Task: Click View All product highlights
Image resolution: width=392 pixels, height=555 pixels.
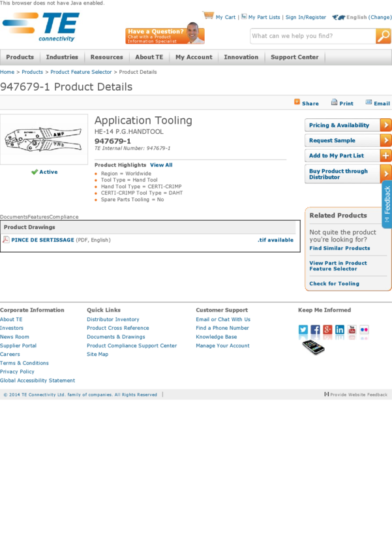Action: 161,165
